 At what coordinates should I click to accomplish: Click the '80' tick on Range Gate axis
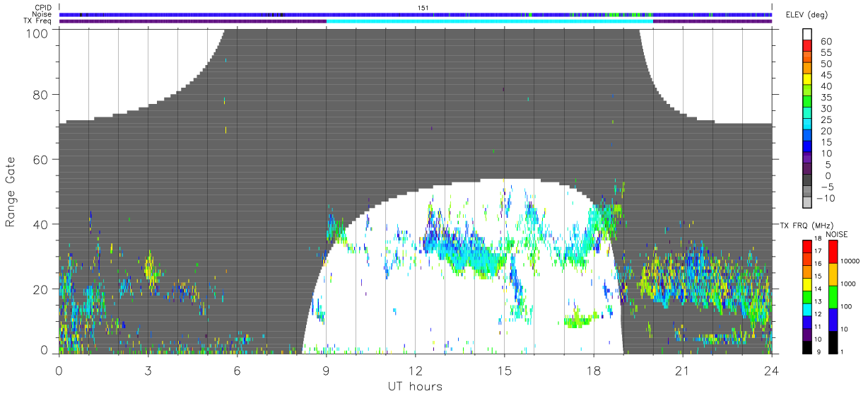(41, 94)
